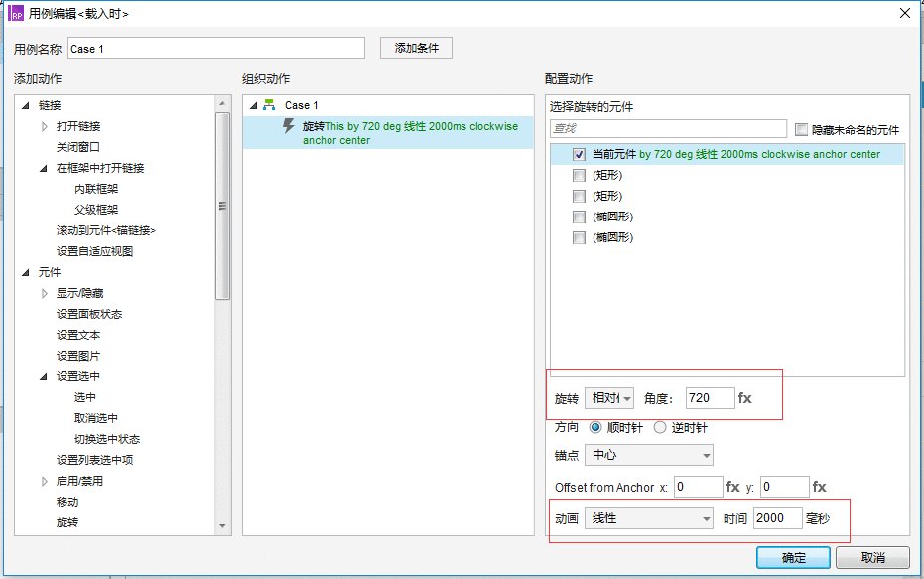The image size is (924, 579).
Task: Click the action list scroll up arrow
Action: click(x=222, y=103)
